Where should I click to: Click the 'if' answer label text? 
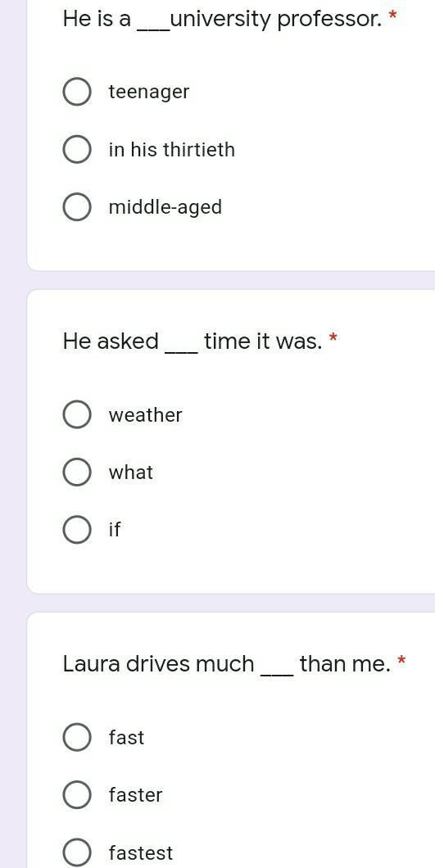point(114,530)
